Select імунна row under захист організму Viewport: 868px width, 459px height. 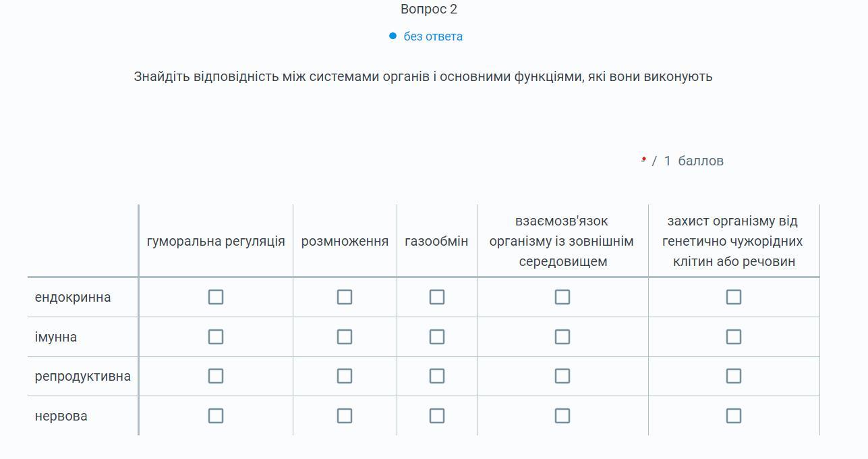(x=734, y=337)
